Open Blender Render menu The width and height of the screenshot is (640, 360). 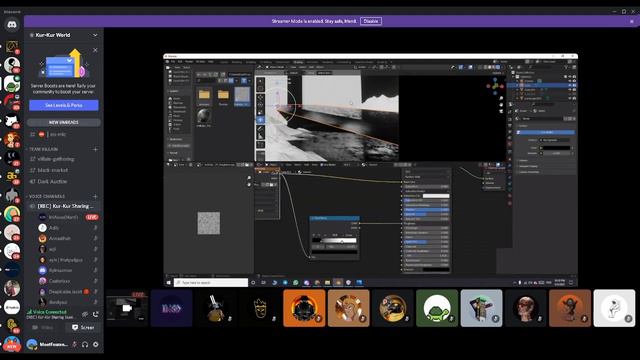coord(189,62)
